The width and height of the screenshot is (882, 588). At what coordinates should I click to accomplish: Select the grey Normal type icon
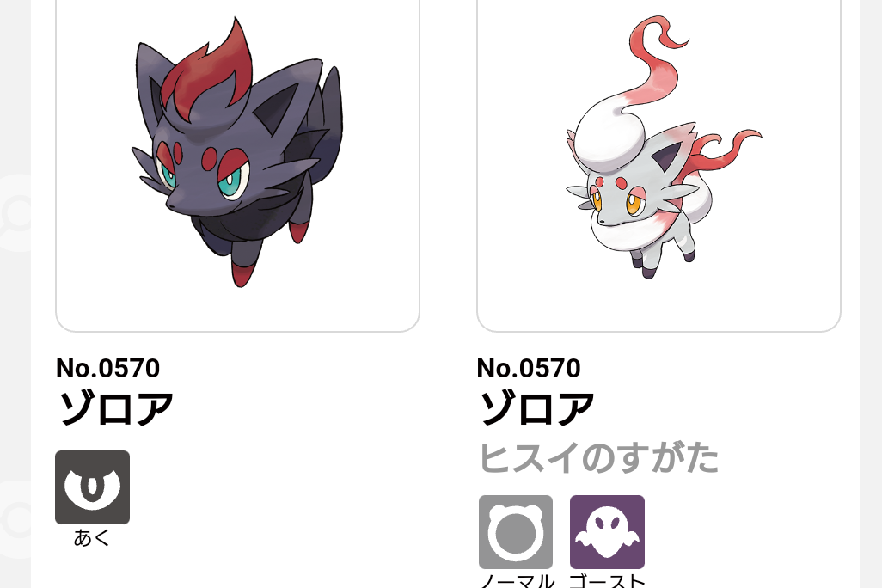[x=516, y=532]
